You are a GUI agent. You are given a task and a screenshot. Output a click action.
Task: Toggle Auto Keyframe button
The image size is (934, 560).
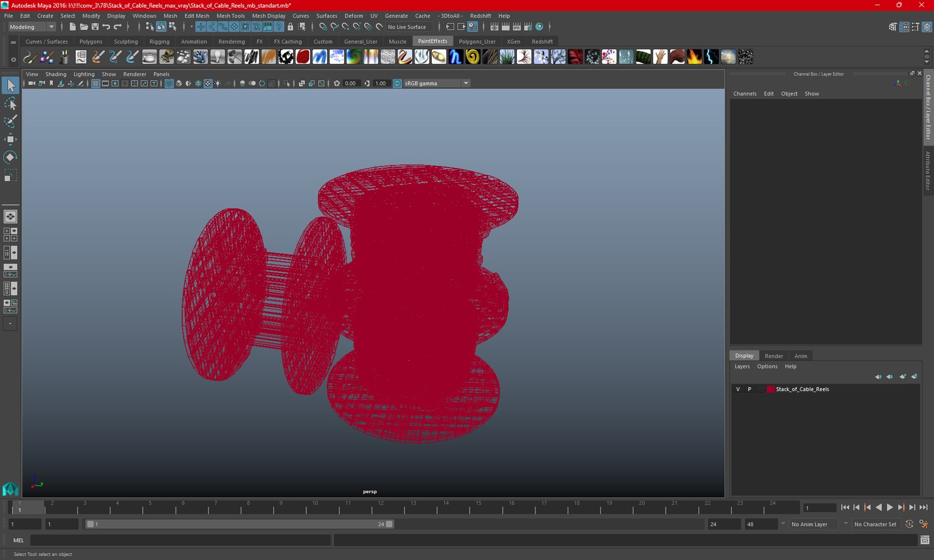tap(909, 524)
